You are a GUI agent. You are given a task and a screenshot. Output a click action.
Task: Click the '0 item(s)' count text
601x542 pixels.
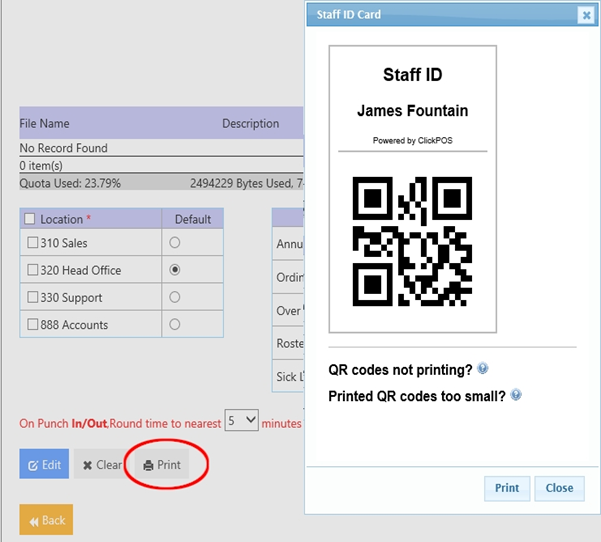(x=41, y=166)
